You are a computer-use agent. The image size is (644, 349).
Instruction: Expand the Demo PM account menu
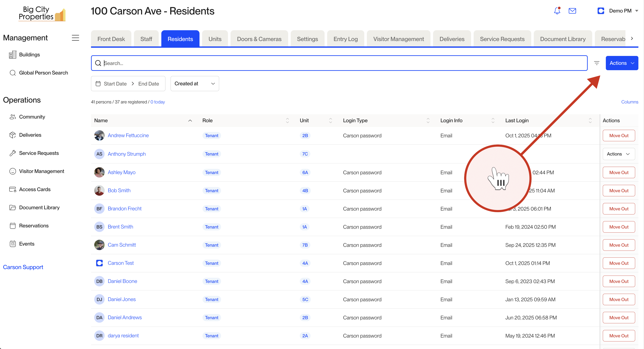pyautogui.click(x=637, y=11)
